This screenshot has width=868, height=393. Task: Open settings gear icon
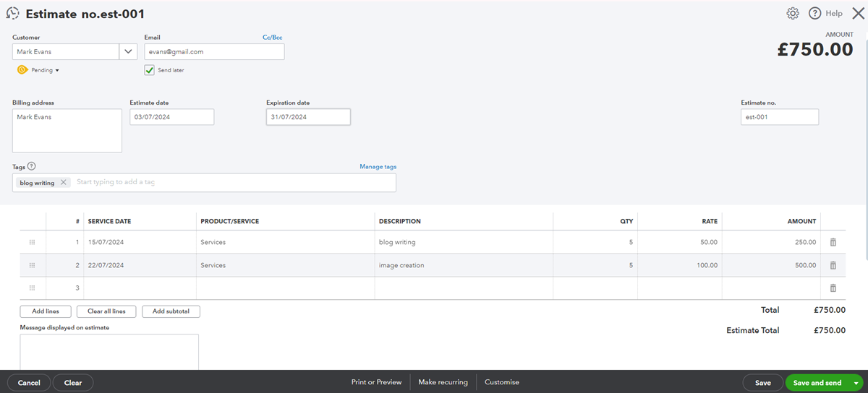[793, 13]
